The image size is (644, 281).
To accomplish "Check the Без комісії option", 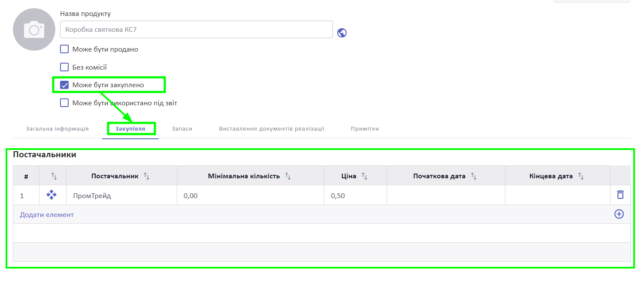I will (64, 67).
